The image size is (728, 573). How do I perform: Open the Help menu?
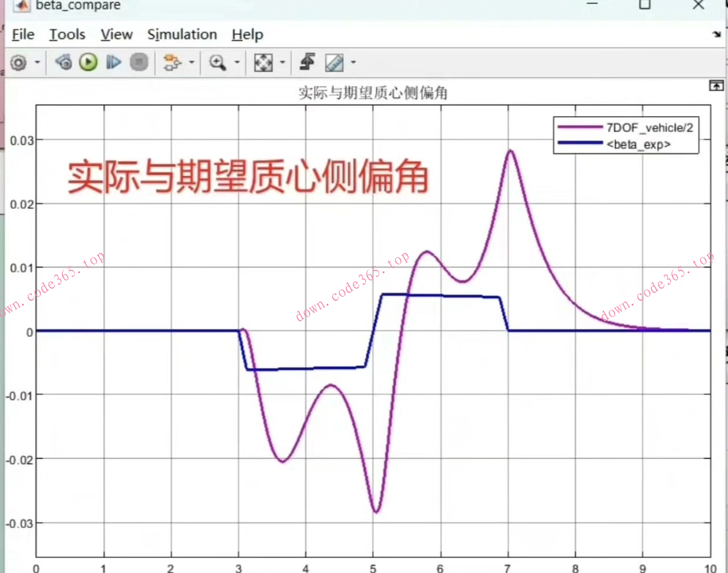[x=247, y=35]
